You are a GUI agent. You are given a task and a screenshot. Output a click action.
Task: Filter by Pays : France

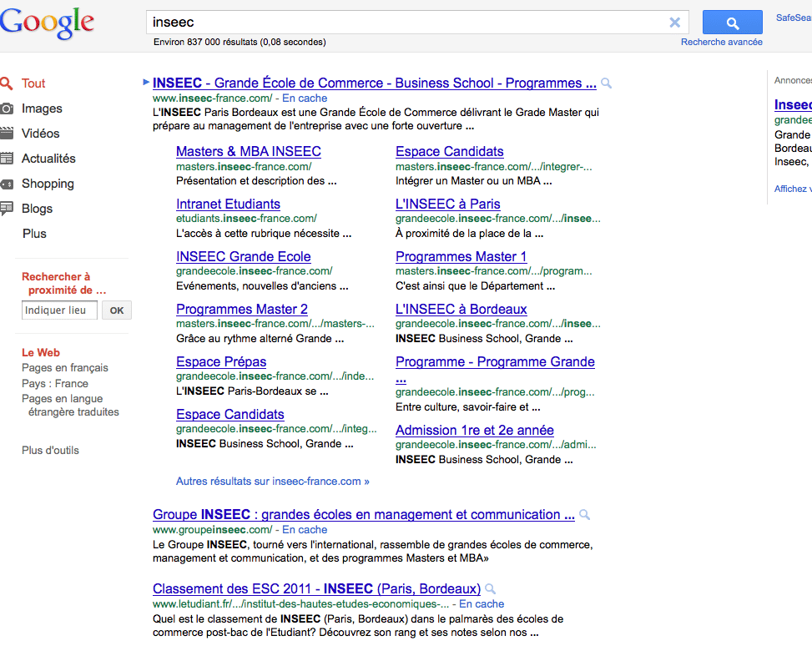(55, 384)
